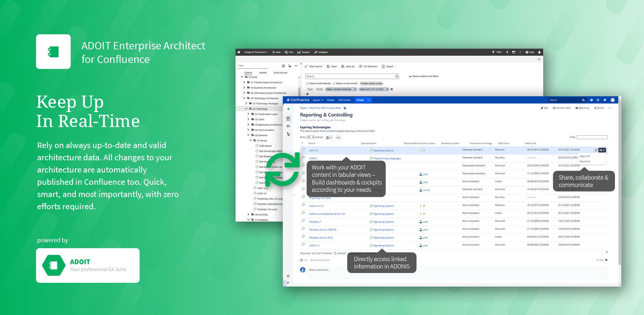Remove the Object: System Software filter chip
Viewport: 644px width, 315px height.
click(x=355, y=89)
